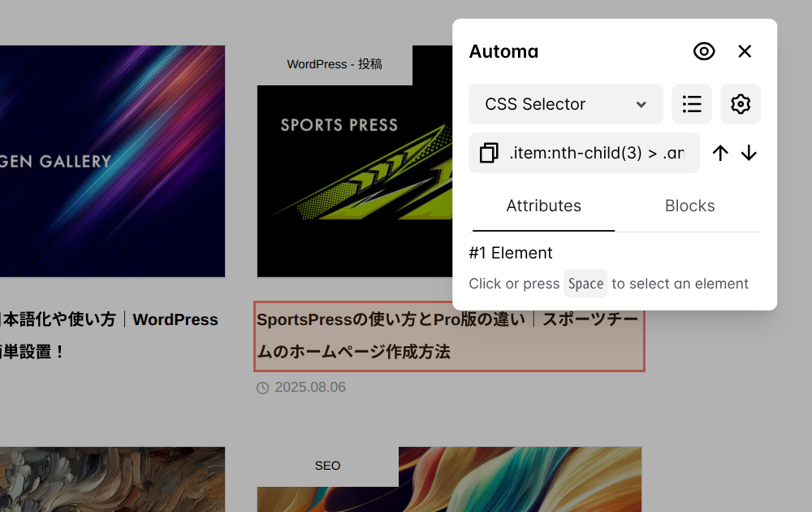The height and width of the screenshot is (512, 812).
Task: Switch to the Blocks tab
Action: click(x=689, y=206)
